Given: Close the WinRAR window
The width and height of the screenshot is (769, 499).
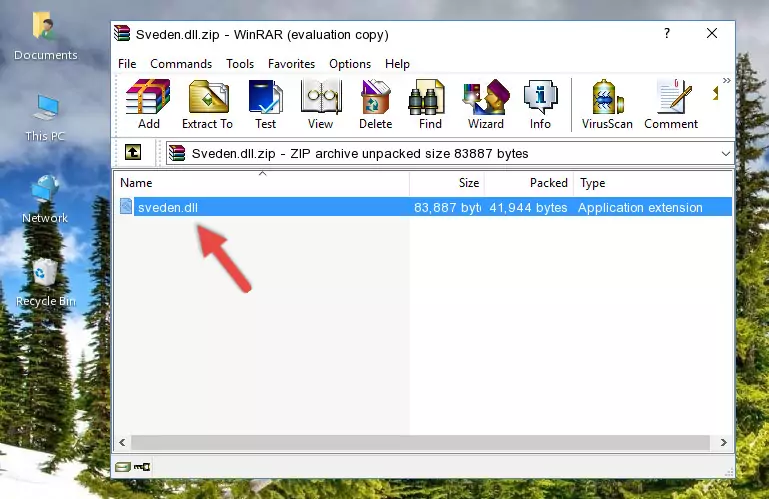Looking at the screenshot, I should tap(712, 33).
